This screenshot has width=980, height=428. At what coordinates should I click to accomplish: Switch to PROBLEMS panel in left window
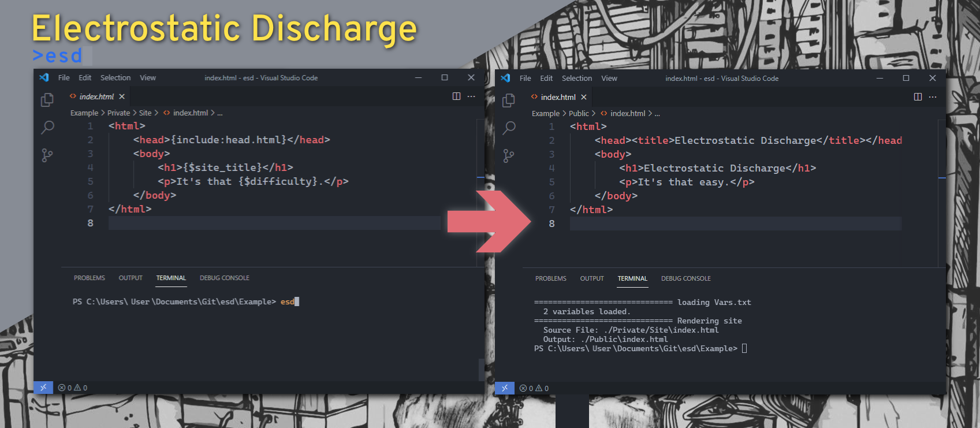(90, 278)
